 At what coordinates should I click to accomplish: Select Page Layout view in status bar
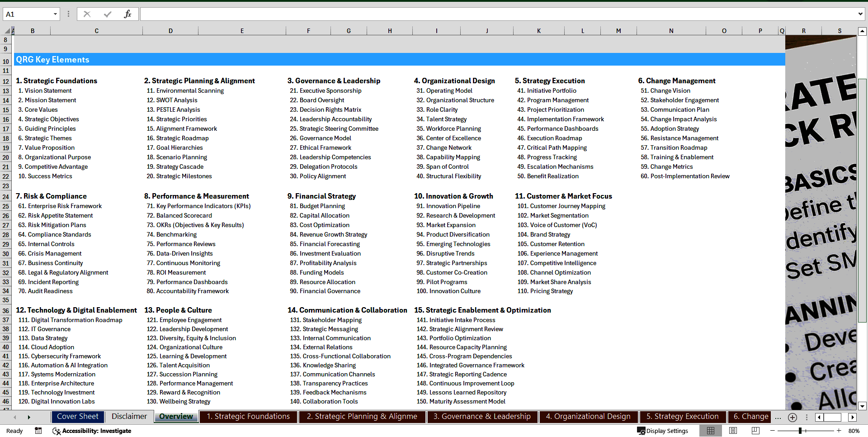point(733,431)
